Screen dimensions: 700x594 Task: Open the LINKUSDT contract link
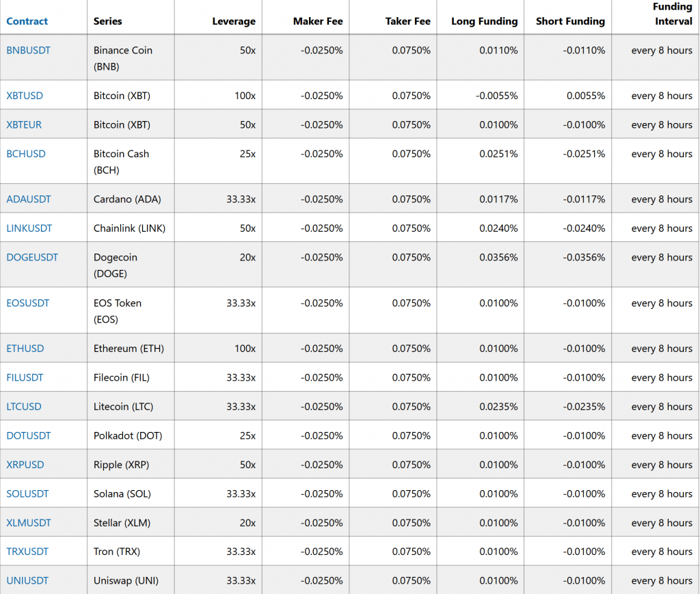pos(29,228)
